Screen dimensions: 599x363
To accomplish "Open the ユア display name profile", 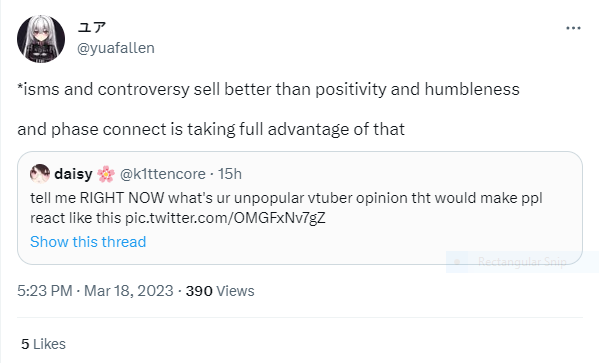I will click(x=92, y=28).
